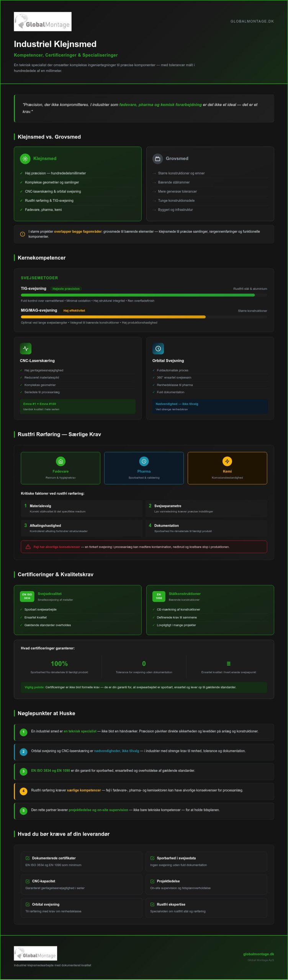This screenshot has height=980, width=288.
Task: Click the CNC-Laserskæring pulse icon
Action: tap(26, 349)
